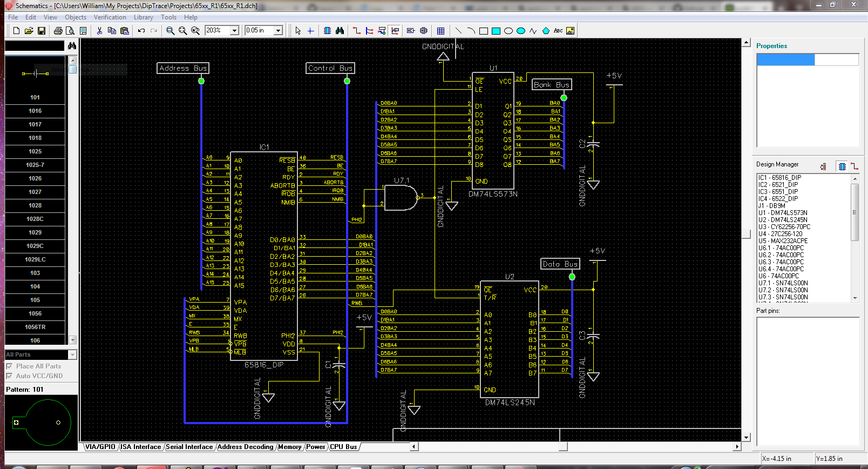Toggle the Auto VCC/GND checkbox
The height and width of the screenshot is (469, 868).
[x=9, y=376]
